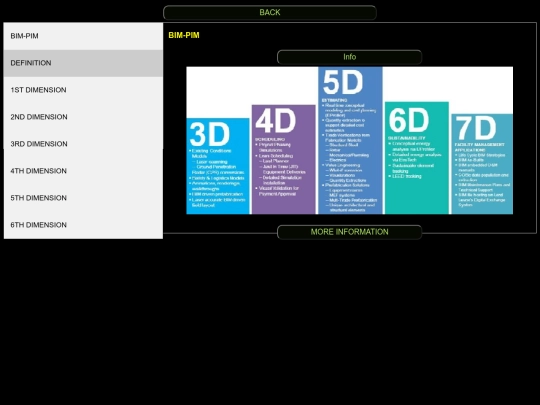Select BIM-PIM in the list
The width and height of the screenshot is (540, 405).
tap(83, 36)
